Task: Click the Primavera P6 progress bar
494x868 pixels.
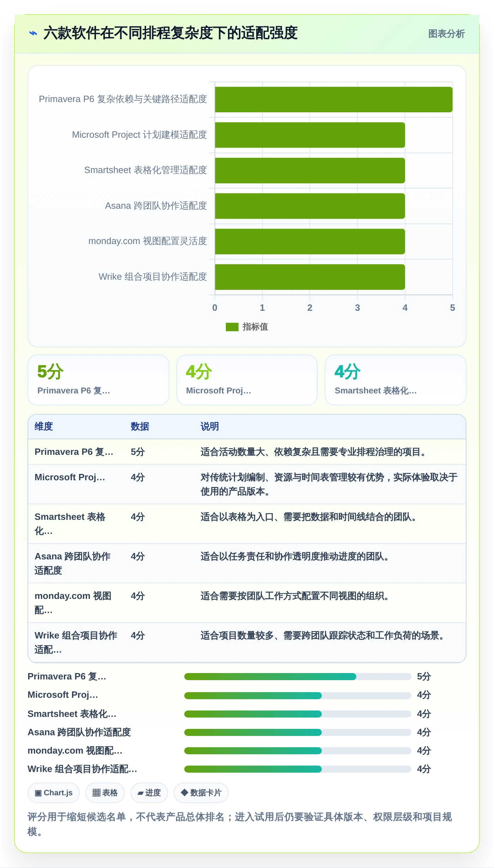Action: point(297,677)
